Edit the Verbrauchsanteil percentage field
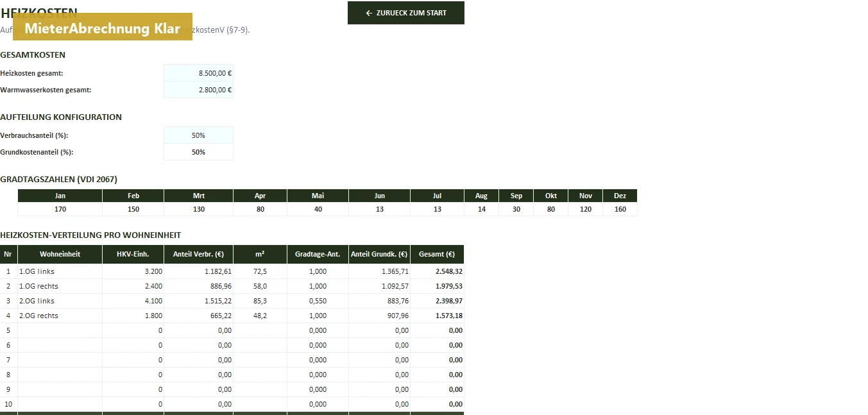Image resolution: width=868 pixels, height=415 pixels. (199, 135)
